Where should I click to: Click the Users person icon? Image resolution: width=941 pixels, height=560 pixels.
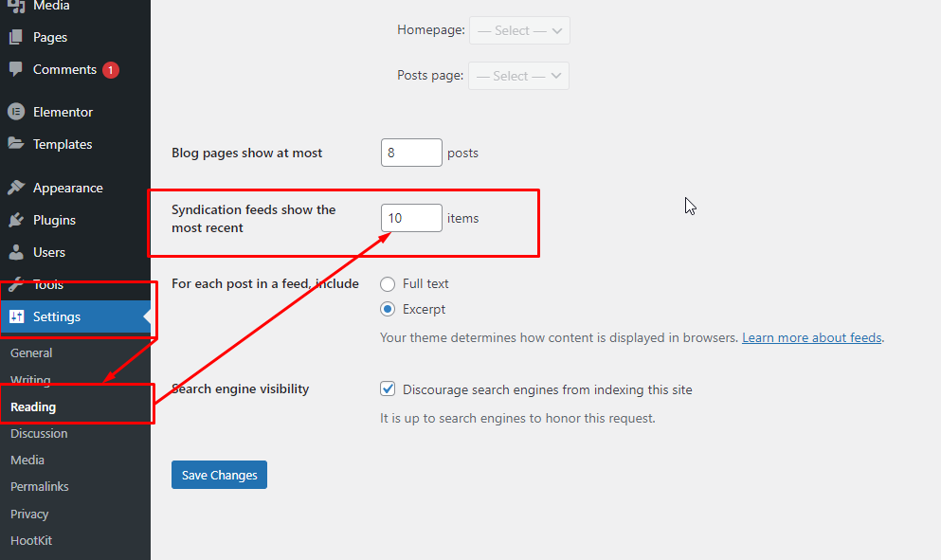coord(16,252)
